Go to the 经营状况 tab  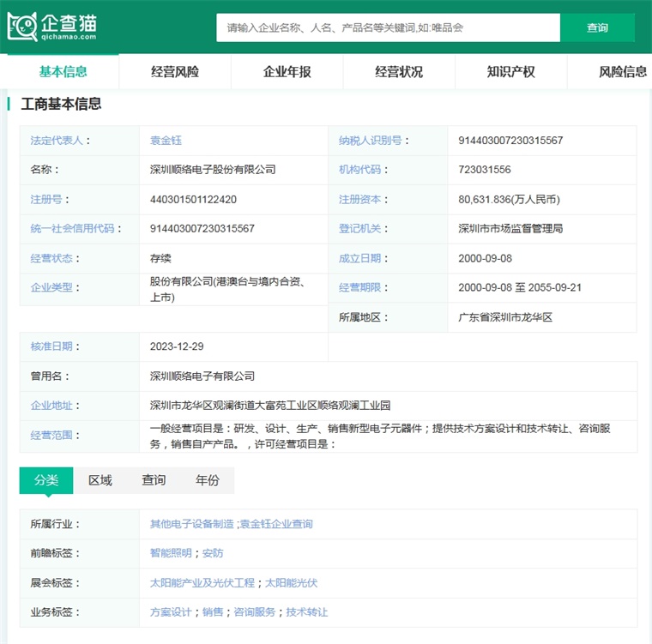coord(399,72)
